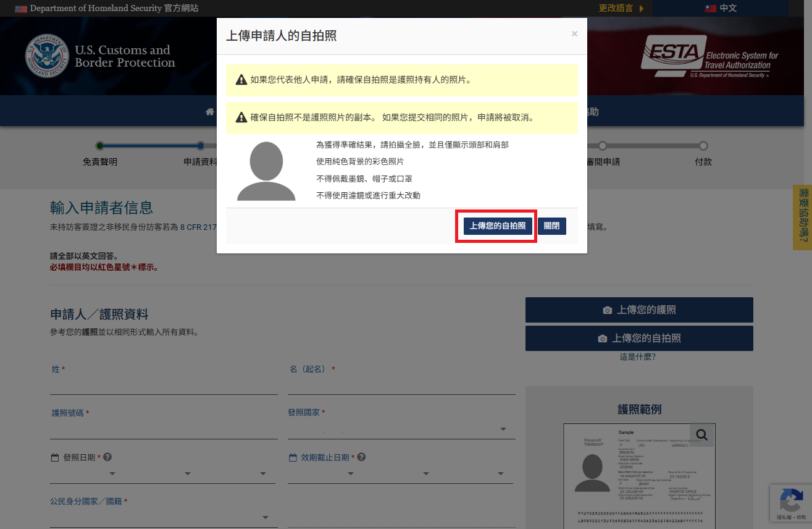The image size is (812, 529).
Task: Click the 需要協助嗎 side tab
Action: tap(802, 218)
